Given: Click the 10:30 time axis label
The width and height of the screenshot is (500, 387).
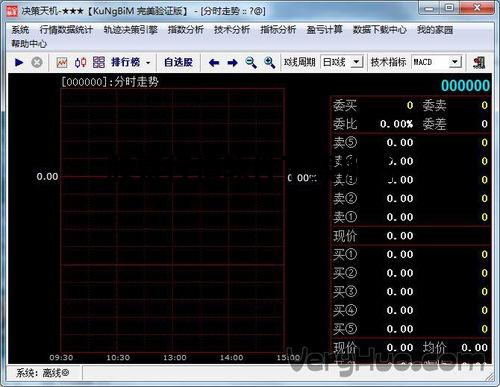Looking at the screenshot, I should click(118, 358).
